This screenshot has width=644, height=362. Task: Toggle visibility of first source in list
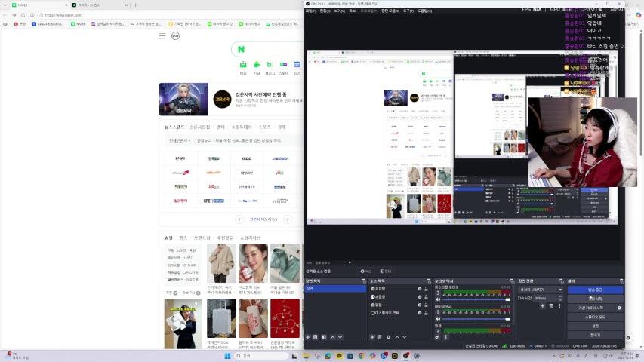[x=419, y=288]
